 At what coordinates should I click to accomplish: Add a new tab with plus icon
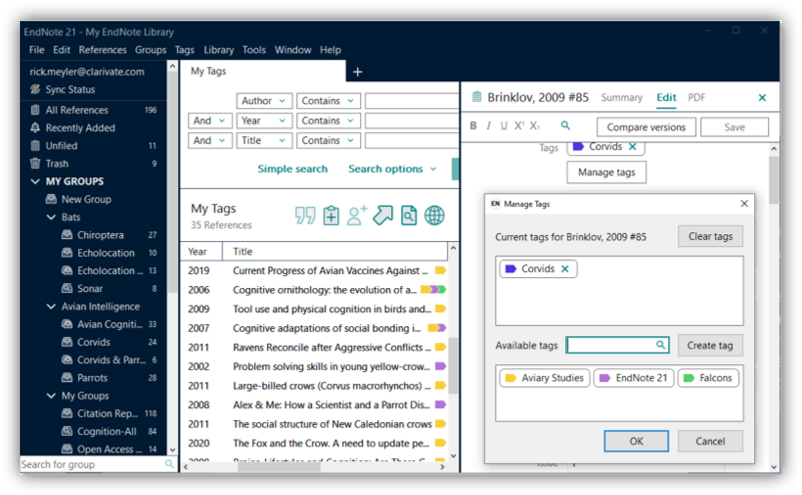click(x=358, y=72)
